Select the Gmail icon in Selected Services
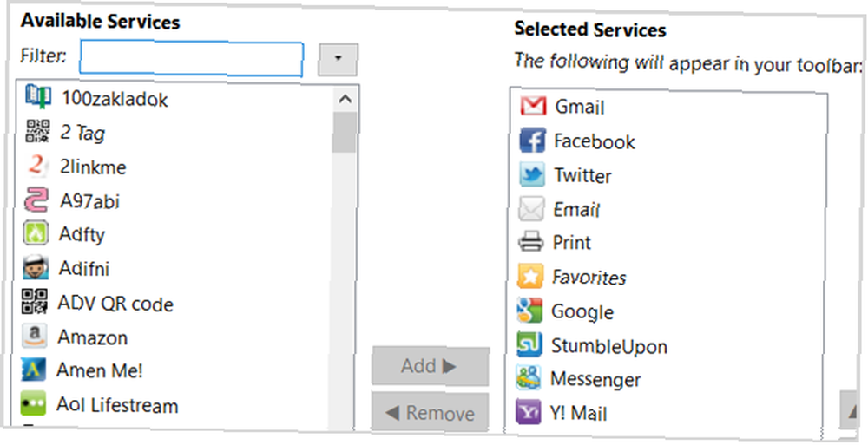The height and width of the screenshot is (445, 868). coord(533,105)
